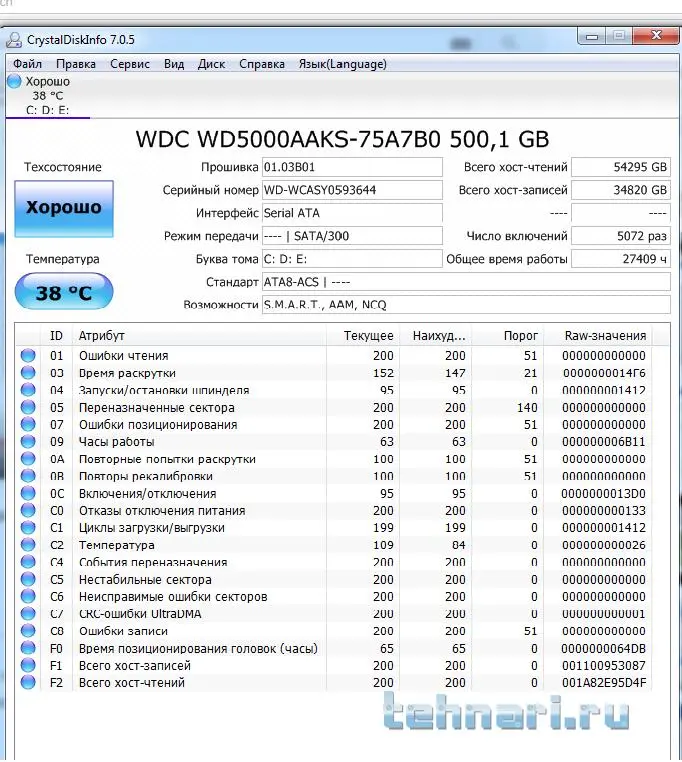Click the total host writes value 34820 GB
The width and height of the screenshot is (682, 762).
tap(621, 190)
